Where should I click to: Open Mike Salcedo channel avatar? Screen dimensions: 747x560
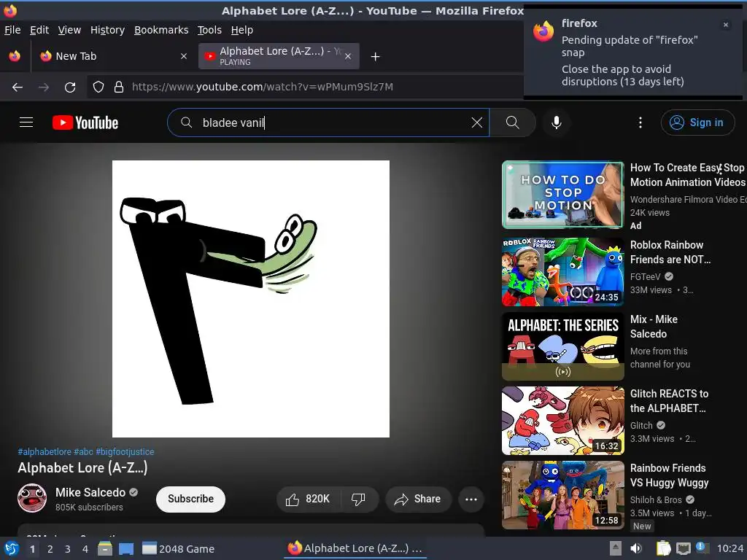(x=32, y=498)
